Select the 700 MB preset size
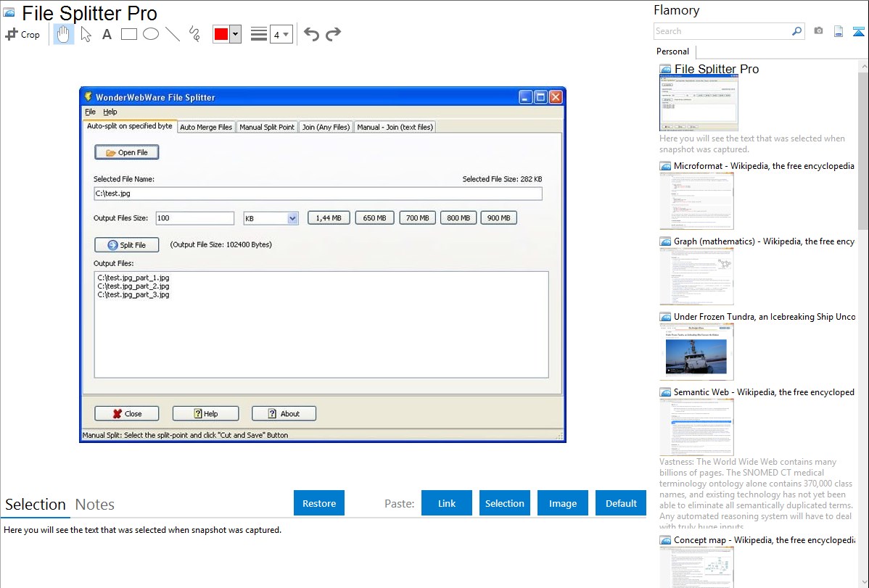Screen dimensions: 869x588 click(x=417, y=218)
